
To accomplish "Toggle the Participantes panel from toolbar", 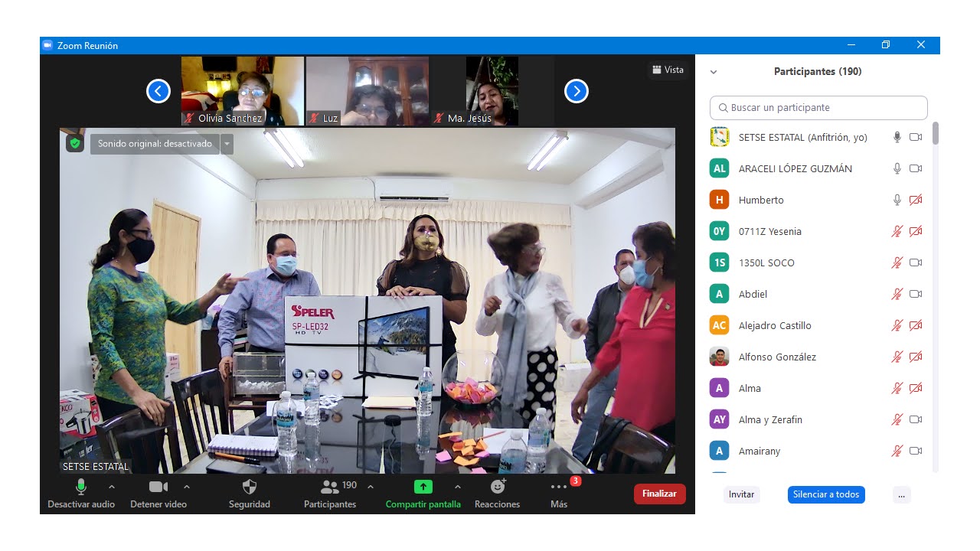I will click(x=330, y=494).
